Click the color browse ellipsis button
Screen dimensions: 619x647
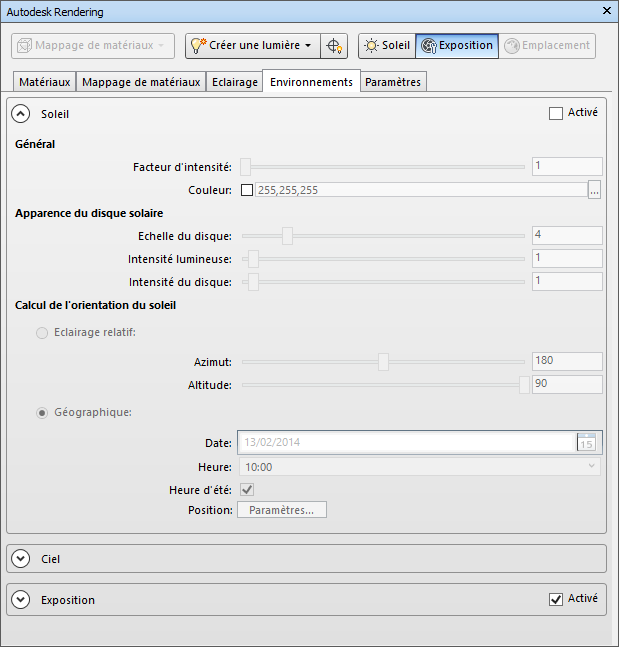coord(594,190)
